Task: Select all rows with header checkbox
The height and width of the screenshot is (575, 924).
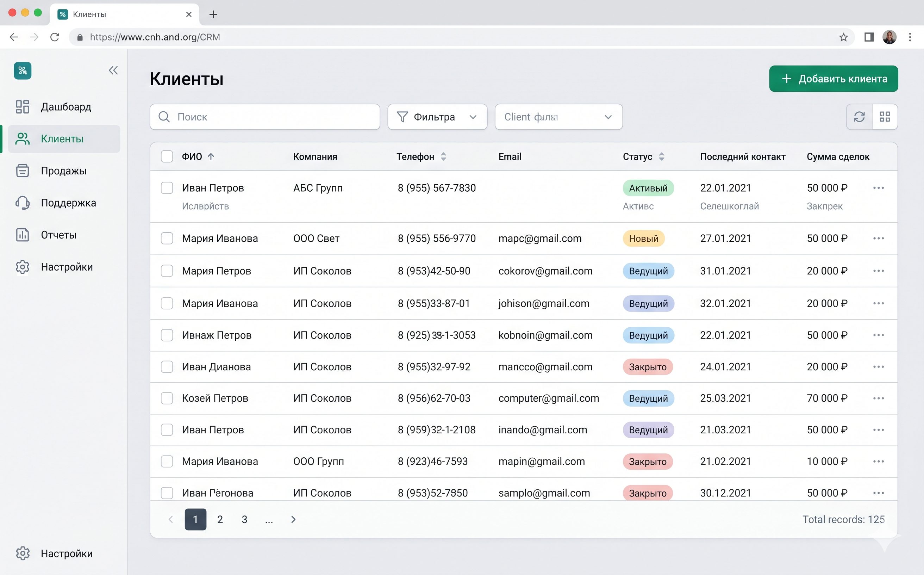Action: [x=167, y=156]
